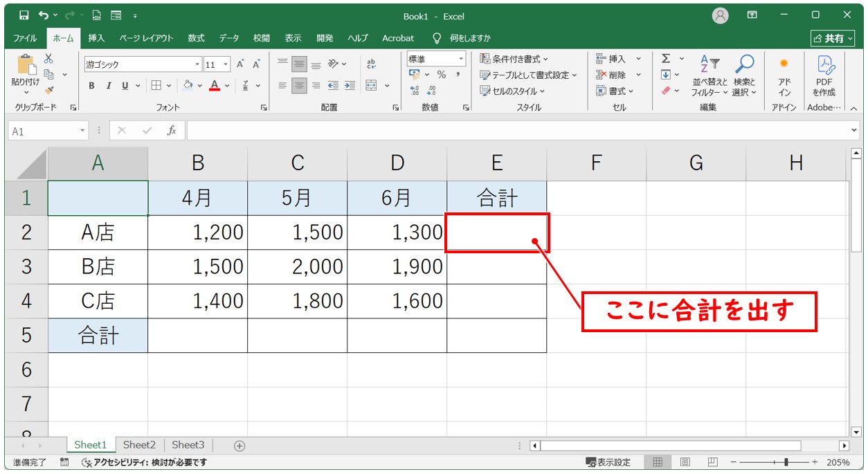The height and width of the screenshot is (474, 868).
Task: Click the Add-ins (アドイン) icon
Action: [784, 75]
